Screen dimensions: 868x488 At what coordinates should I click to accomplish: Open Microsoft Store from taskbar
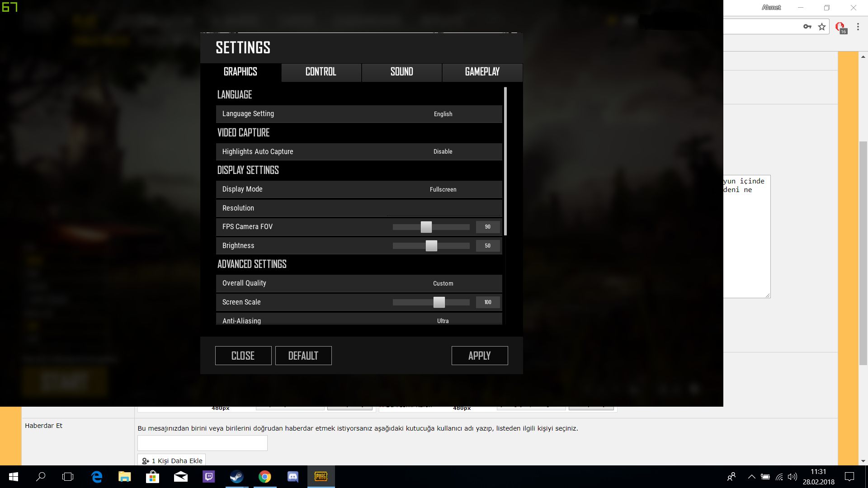pyautogui.click(x=153, y=477)
